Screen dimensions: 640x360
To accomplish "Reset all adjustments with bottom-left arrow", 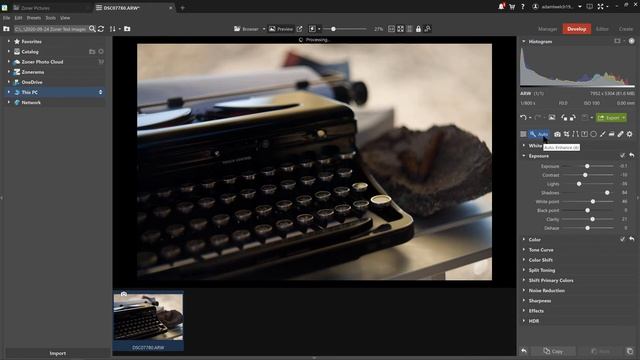I will coord(524,351).
